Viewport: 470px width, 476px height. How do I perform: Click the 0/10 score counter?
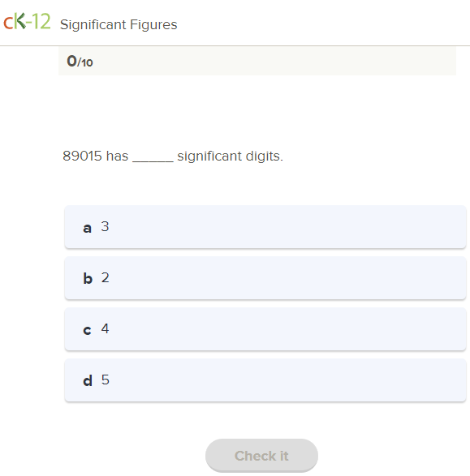(x=80, y=62)
